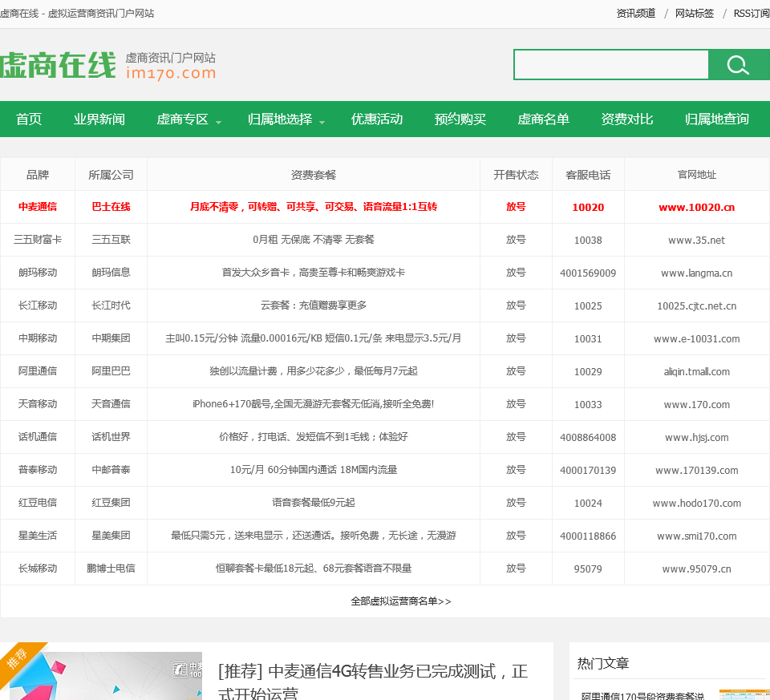The image size is (770, 700).
Task: Open www.hodo170.com link
Action: pos(696,504)
